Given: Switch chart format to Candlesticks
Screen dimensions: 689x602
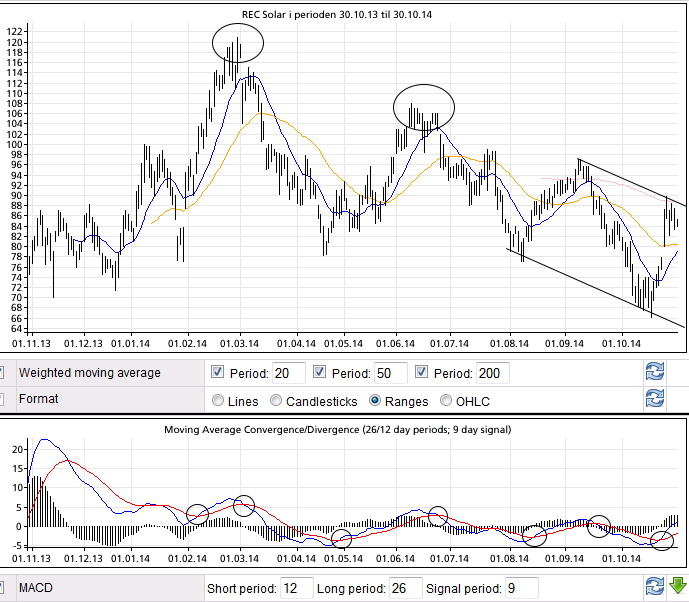Looking at the screenshot, I should click(276, 401).
